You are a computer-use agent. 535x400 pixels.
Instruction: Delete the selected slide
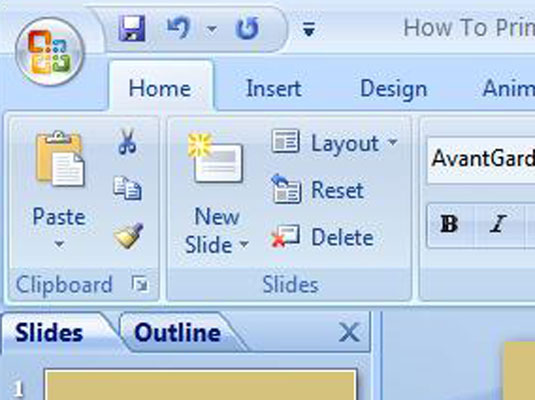(x=322, y=237)
